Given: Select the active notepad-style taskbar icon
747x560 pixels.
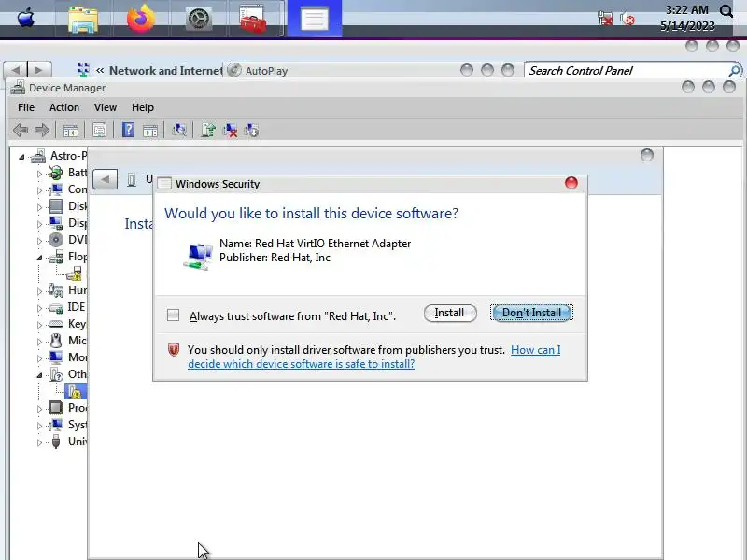Looking at the screenshot, I should pyautogui.click(x=315, y=19).
